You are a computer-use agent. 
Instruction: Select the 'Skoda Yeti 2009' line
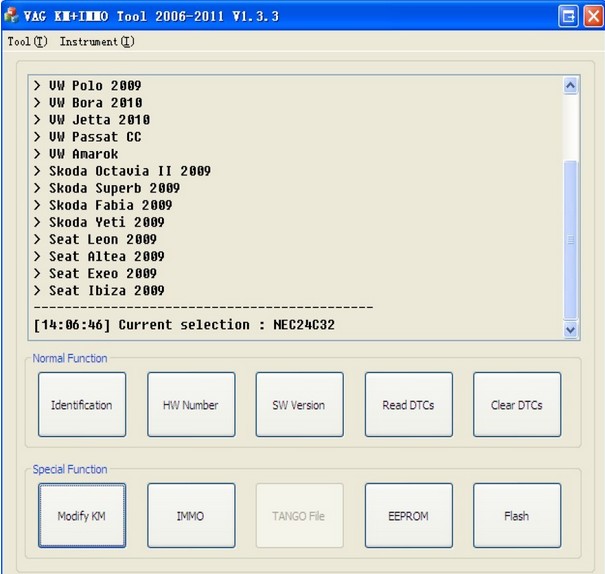(99, 222)
